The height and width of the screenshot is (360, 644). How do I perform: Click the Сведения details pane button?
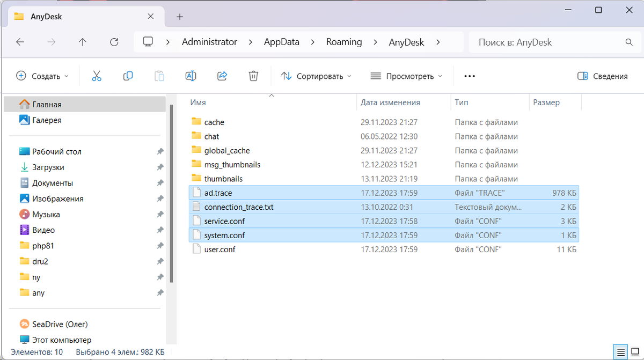602,76
